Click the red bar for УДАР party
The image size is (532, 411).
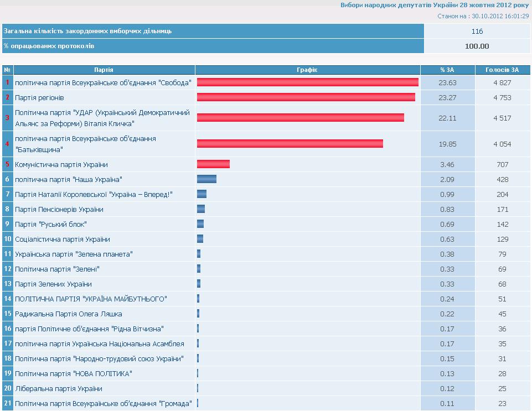300,117
